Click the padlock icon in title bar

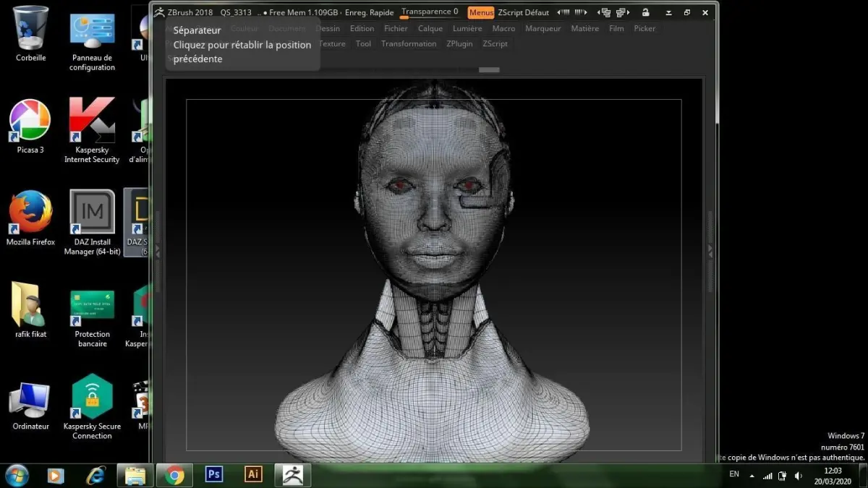point(645,12)
